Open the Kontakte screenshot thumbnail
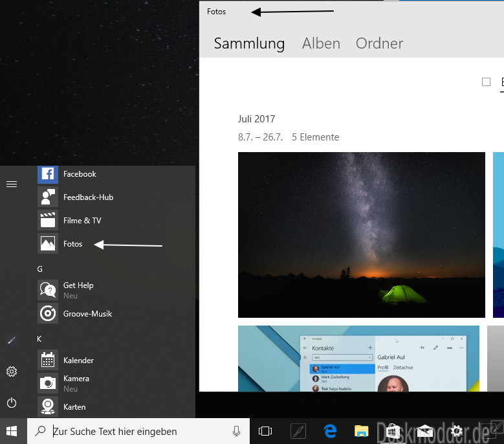 [358, 359]
